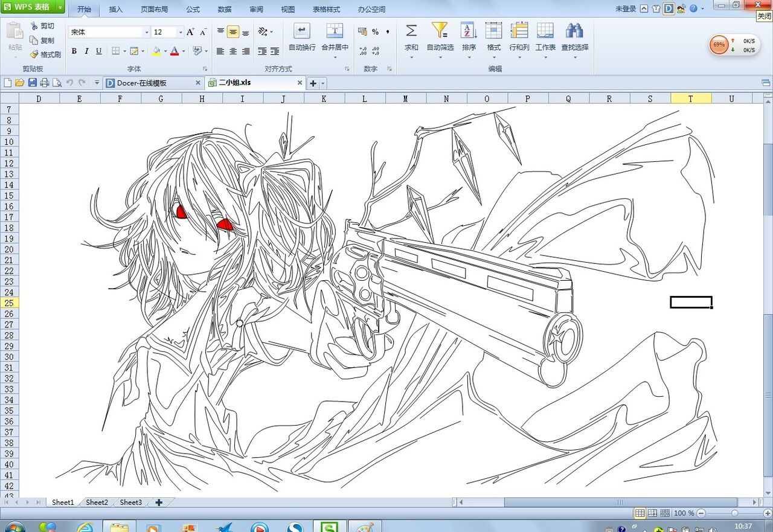Toggle middle vertical alignment
This screenshot has width=773, height=532.
coord(233,32)
